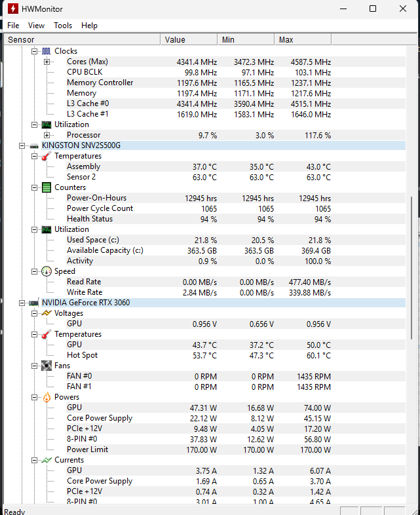The height and width of the screenshot is (515, 420).
Task: Select the NVIDIA GeForce RTX 3060 row
Action: 223,303
